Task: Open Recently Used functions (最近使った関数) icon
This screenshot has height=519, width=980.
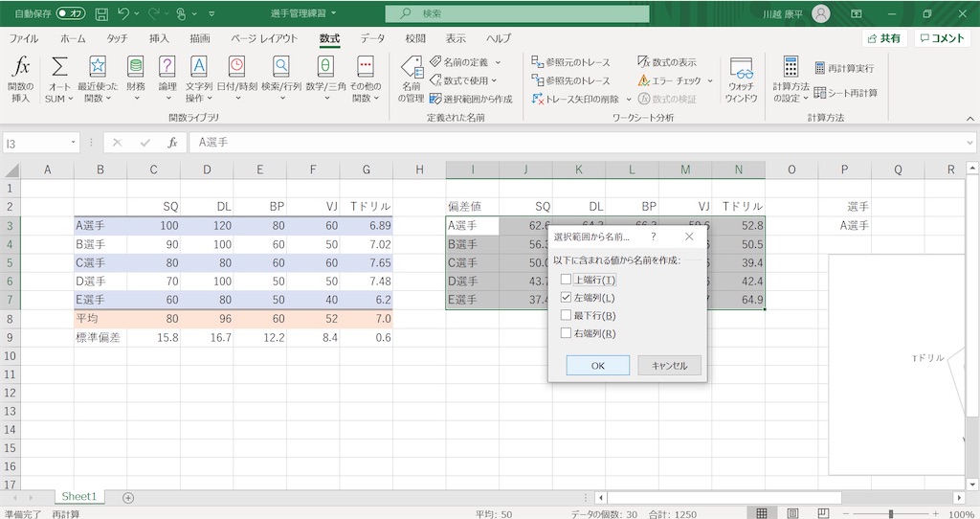Action: (98, 66)
